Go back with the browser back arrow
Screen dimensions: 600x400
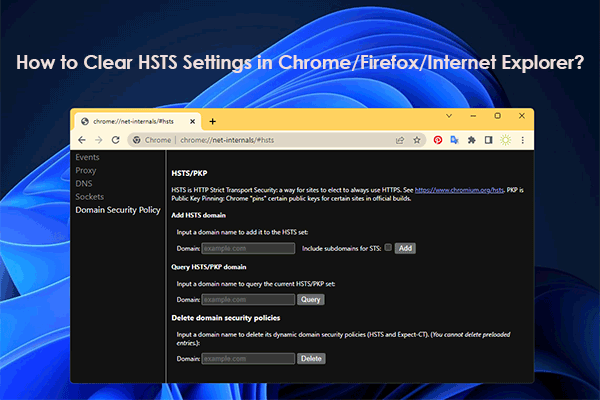pos(82,140)
